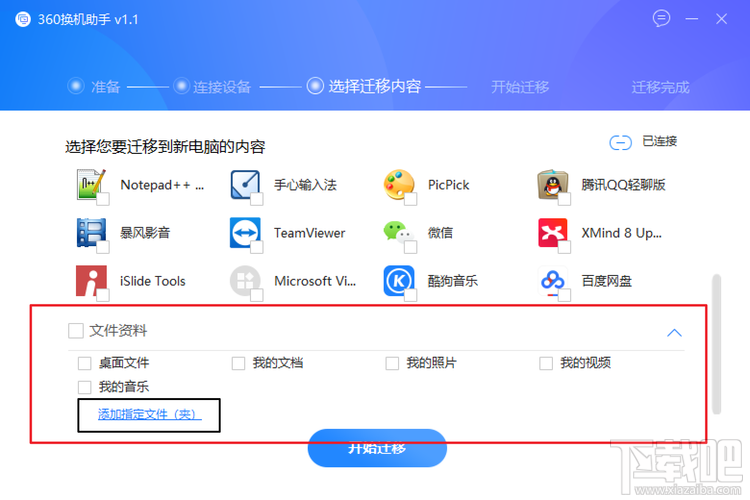Screen dimensions: 750x500
Task: Tick the checkbox on Notepad++
Action: (103, 199)
